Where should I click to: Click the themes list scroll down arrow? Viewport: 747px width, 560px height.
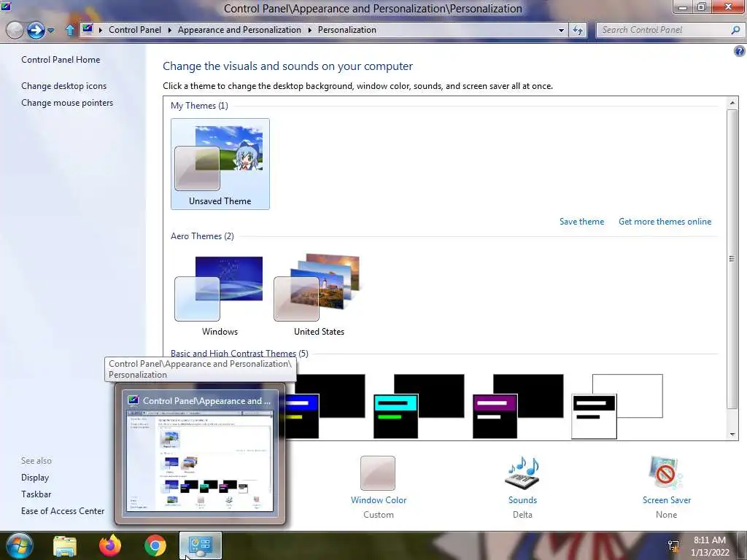tap(732, 435)
